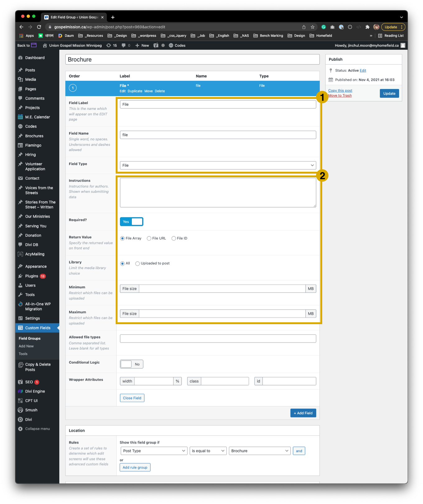Screen dimensions: 423x504
Task: Open the 'is equal to' operator dropdown
Action: pos(208,451)
